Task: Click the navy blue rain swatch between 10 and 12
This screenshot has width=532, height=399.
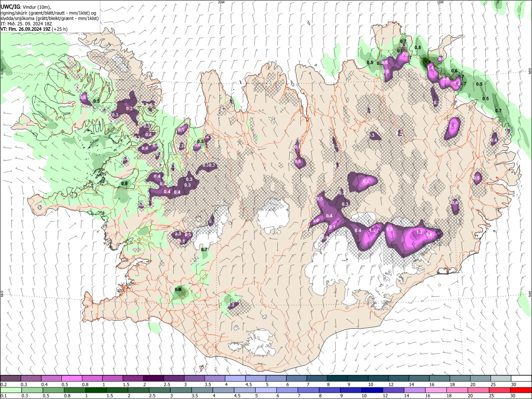Action: 372,390
